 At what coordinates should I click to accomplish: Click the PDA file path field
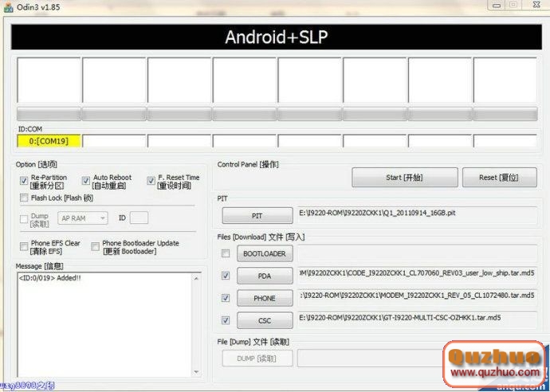click(x=418, y=275)
